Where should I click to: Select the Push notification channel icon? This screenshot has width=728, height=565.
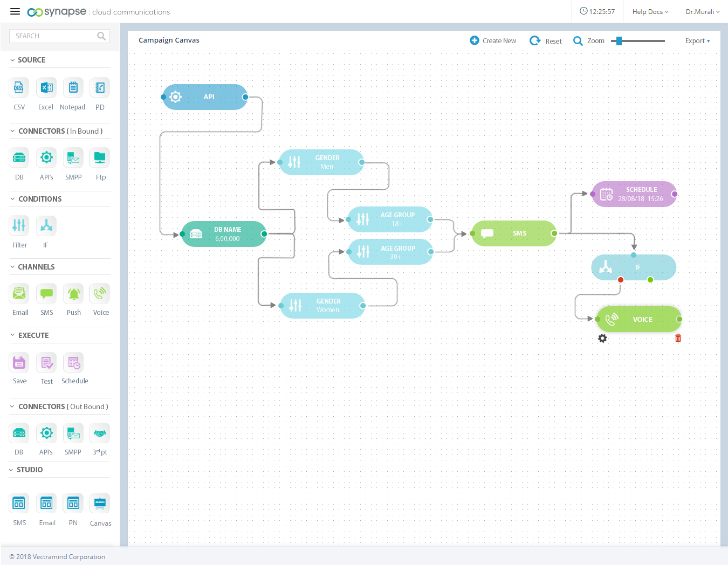(73, 293)
